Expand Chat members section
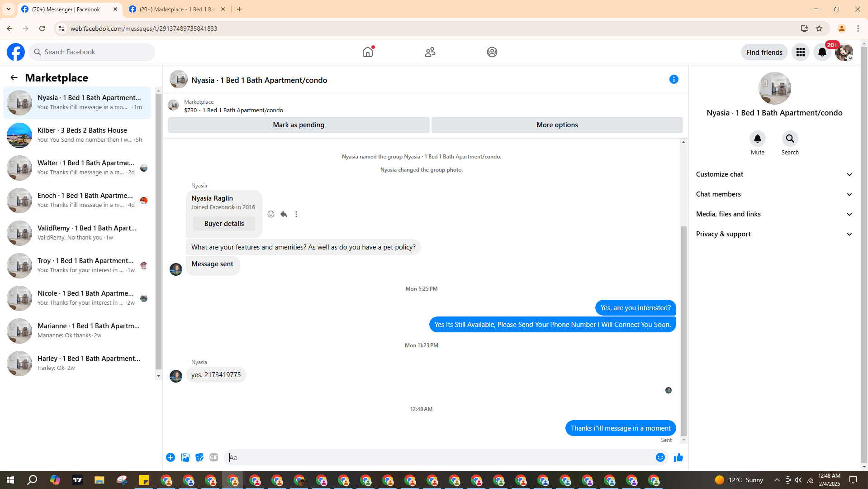The height and width of the screenshot is (489, 868). [774, 194]
